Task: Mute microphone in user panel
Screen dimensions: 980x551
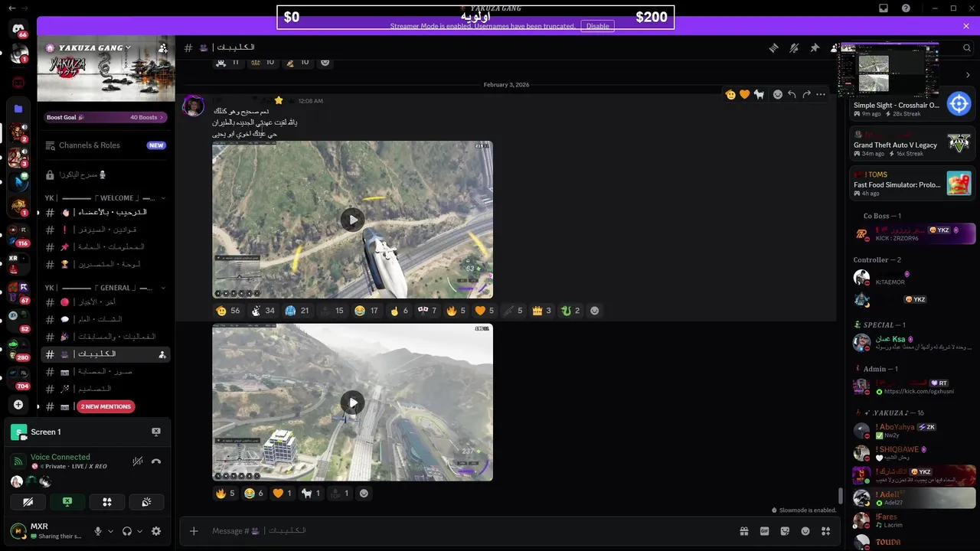Action: (97, 531)
